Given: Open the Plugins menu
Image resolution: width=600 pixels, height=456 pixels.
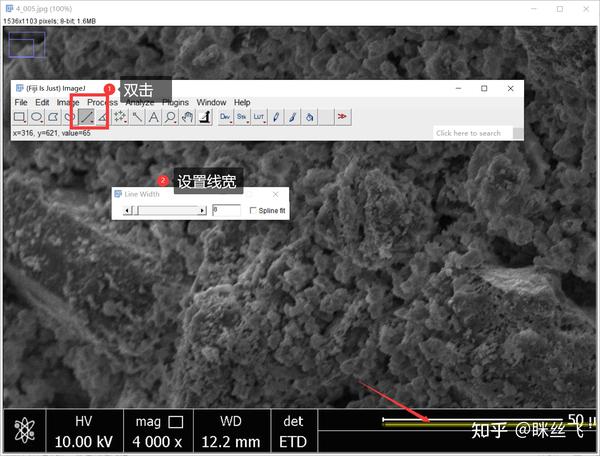Looking at the screenshot, I should click(176, 103).
